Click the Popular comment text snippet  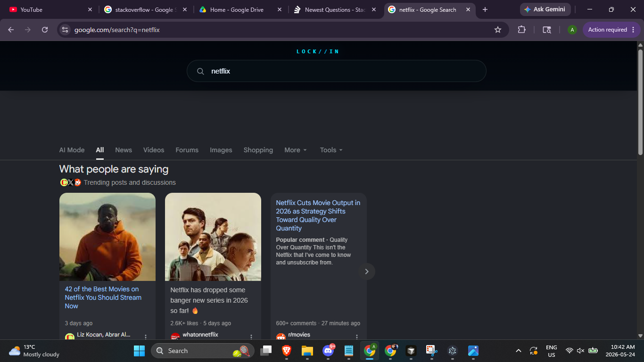pyautogui.click(x=314, y=251)
